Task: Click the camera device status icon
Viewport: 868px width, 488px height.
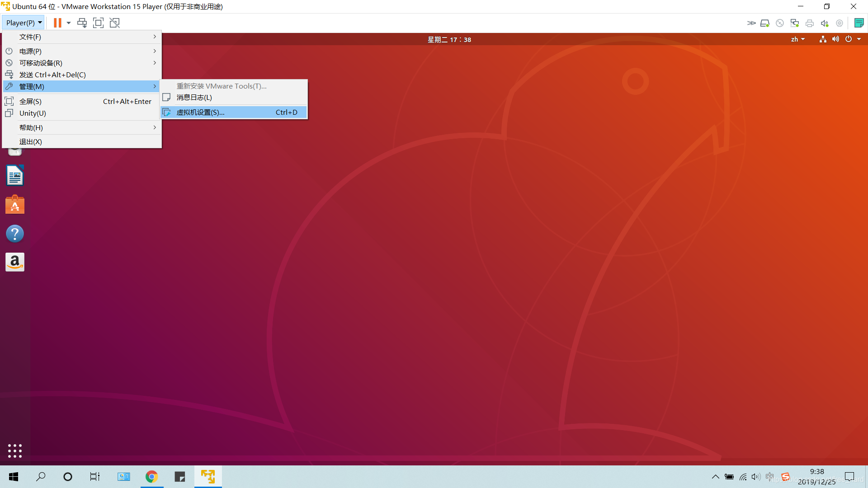Action: click(840, 23)
